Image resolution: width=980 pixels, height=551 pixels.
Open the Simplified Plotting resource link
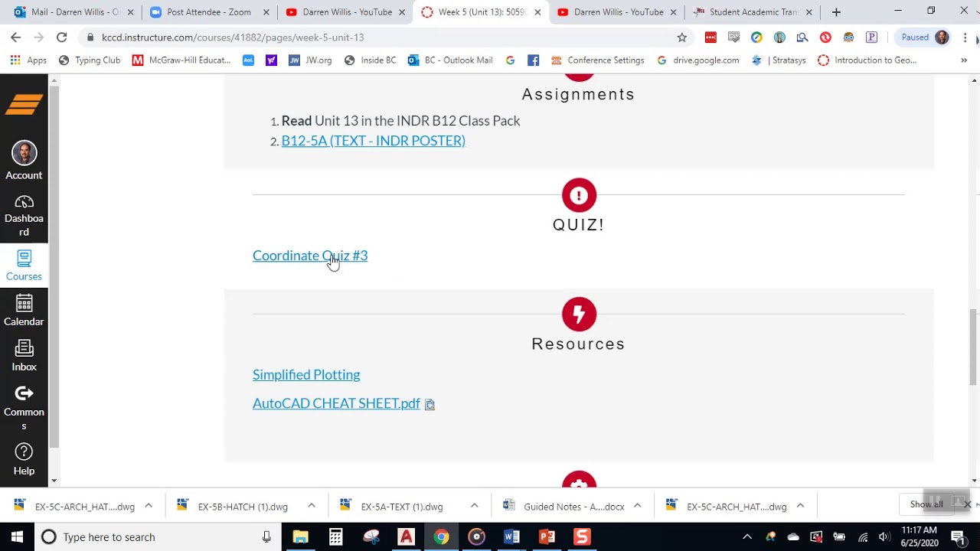point(306,374)
